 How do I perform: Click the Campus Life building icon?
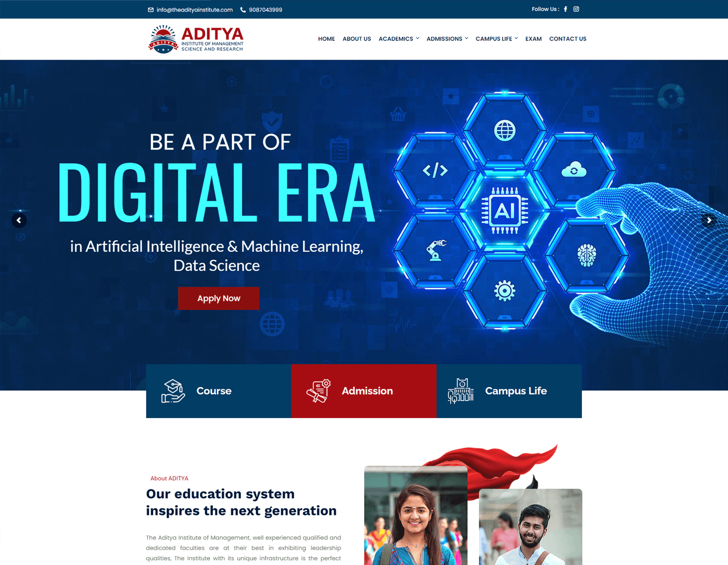pyautogui.click(x=460, y=391)
